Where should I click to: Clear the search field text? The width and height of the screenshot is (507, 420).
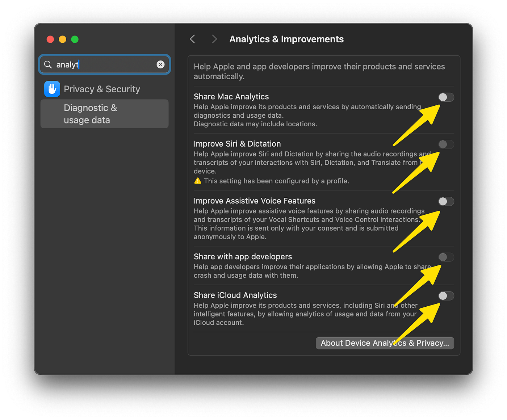click(160, 64)
